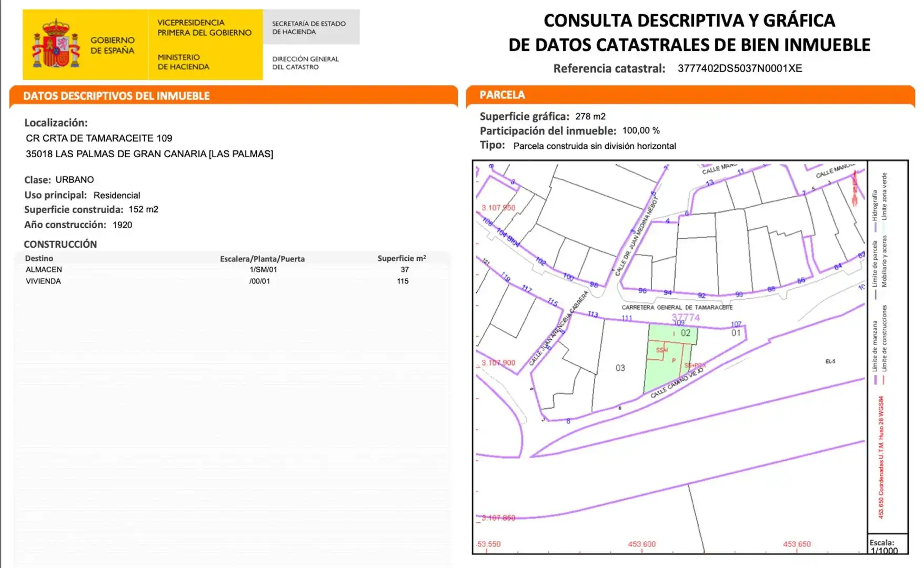Click the '/00/01' cell
Image resolution: width=924 pixels, height=568 pixels.
[x=259, y=281]
